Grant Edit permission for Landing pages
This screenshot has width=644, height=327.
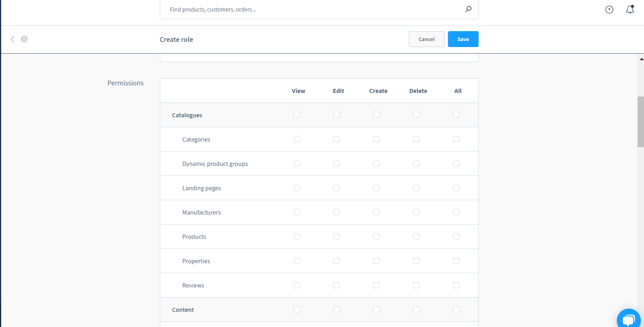click(x=337, y=188)
